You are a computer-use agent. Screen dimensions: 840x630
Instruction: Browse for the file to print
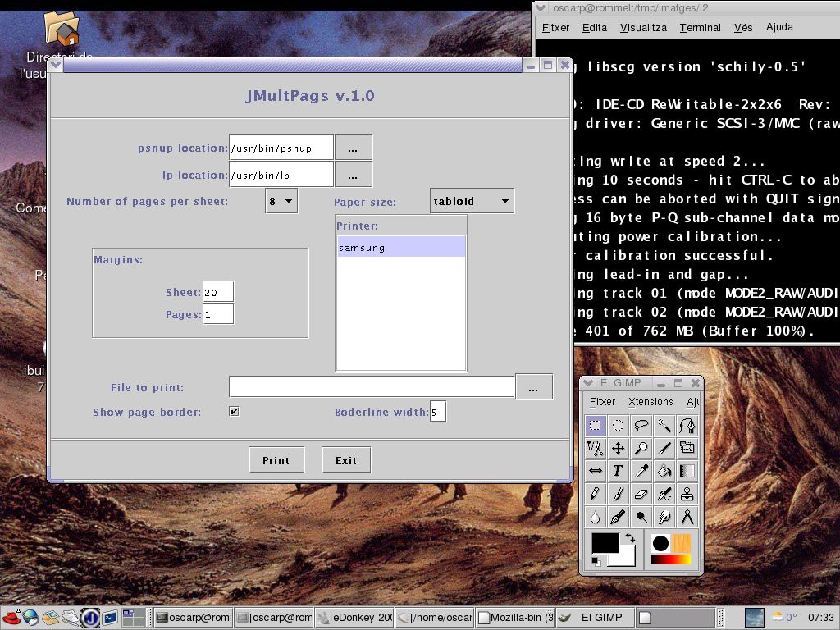[533, 387]
